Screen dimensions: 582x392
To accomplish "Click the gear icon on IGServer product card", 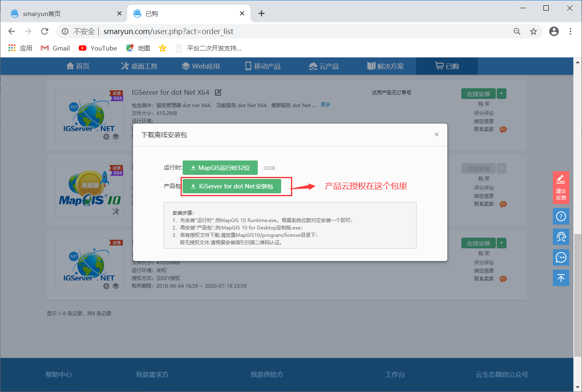I will pos(107,137).
